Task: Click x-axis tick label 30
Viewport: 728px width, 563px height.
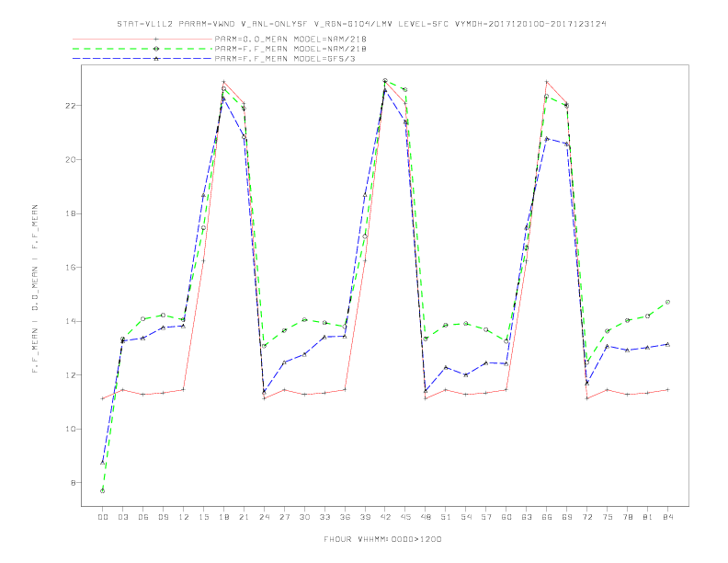Action: pos(304,517)
